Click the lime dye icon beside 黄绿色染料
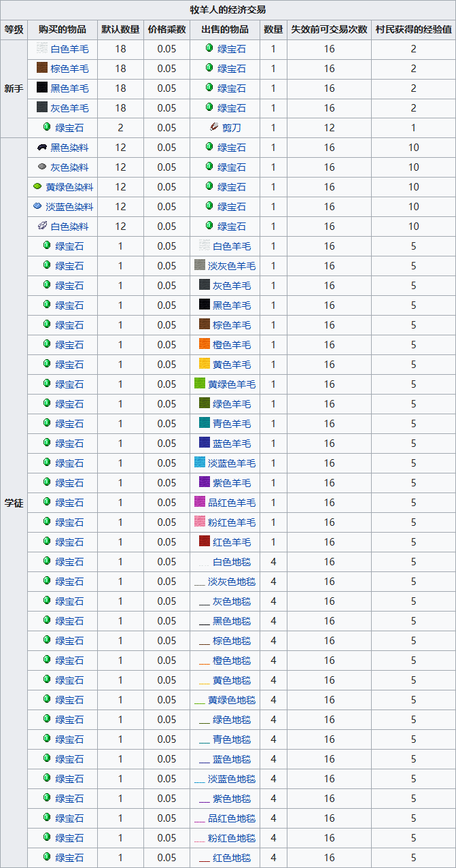The image size is (456, 868). coord(37,186)
